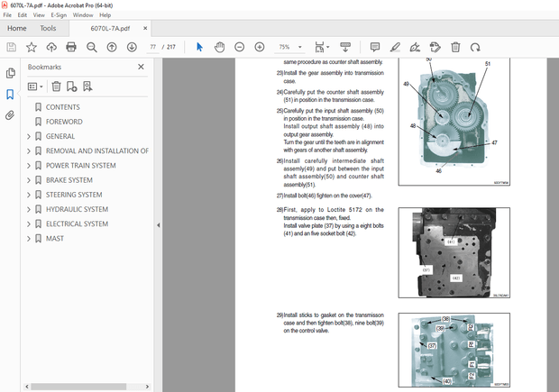Open the Stamp tool
Viewport: 559px width, 392px height.
point(435,47)
